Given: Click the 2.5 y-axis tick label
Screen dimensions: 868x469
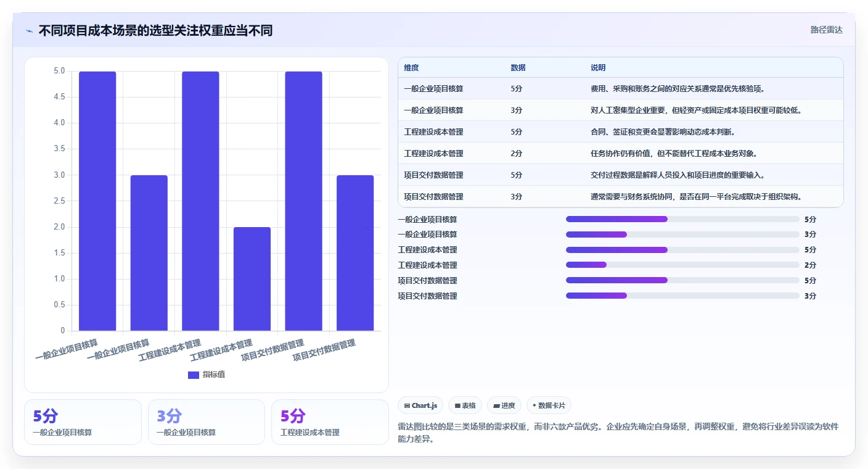Looking at the screenshot, I should [x=59, y=201].
